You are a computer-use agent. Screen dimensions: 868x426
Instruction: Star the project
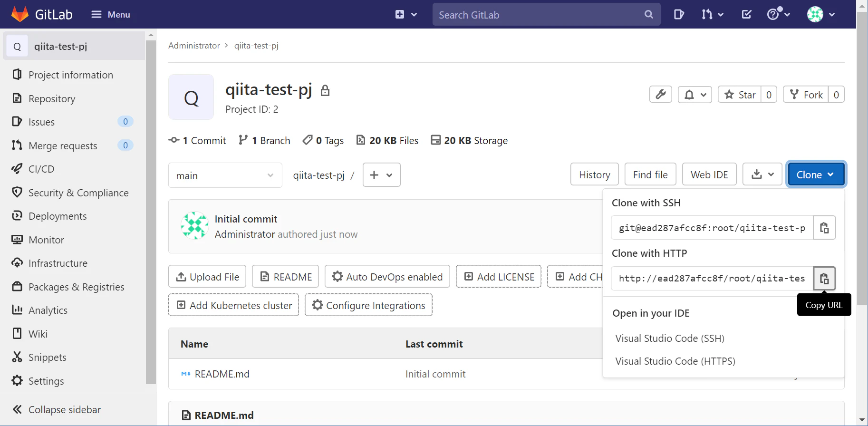click(x=740, y=95)
